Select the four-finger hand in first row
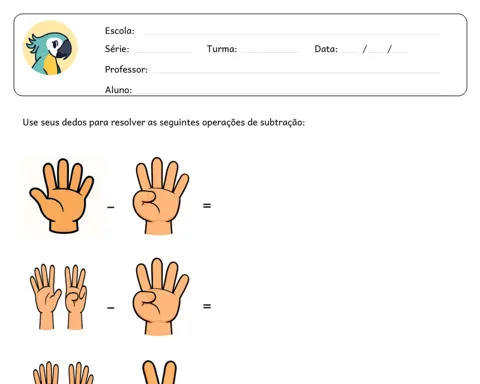This screenshot has height=384, width=480. tap(161, 196)
